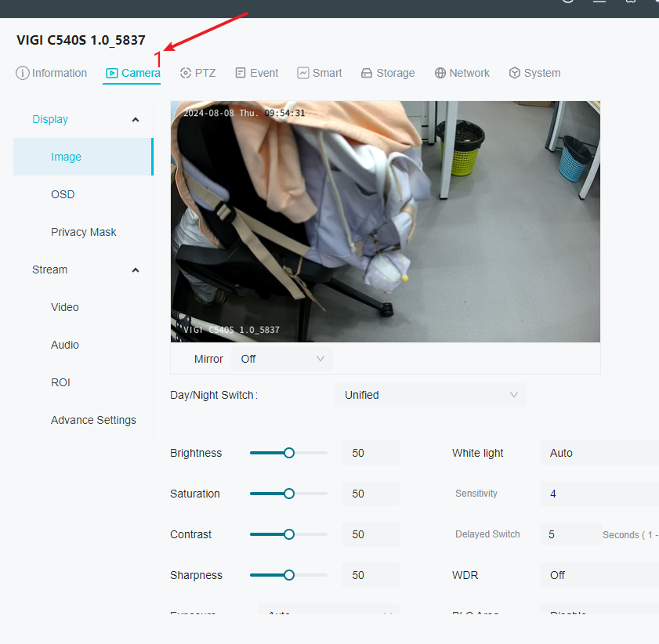Switch to the Network tab
Viewport: 659px width, 644px height.
462,73
